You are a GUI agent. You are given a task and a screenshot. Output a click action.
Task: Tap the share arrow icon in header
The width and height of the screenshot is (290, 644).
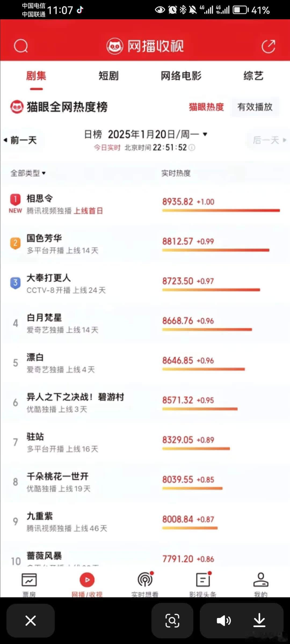click(x=269, y=46)
